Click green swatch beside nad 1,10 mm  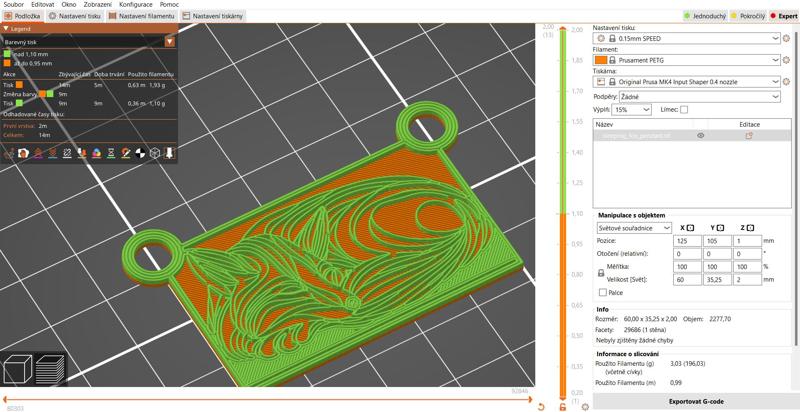point(7,54)
